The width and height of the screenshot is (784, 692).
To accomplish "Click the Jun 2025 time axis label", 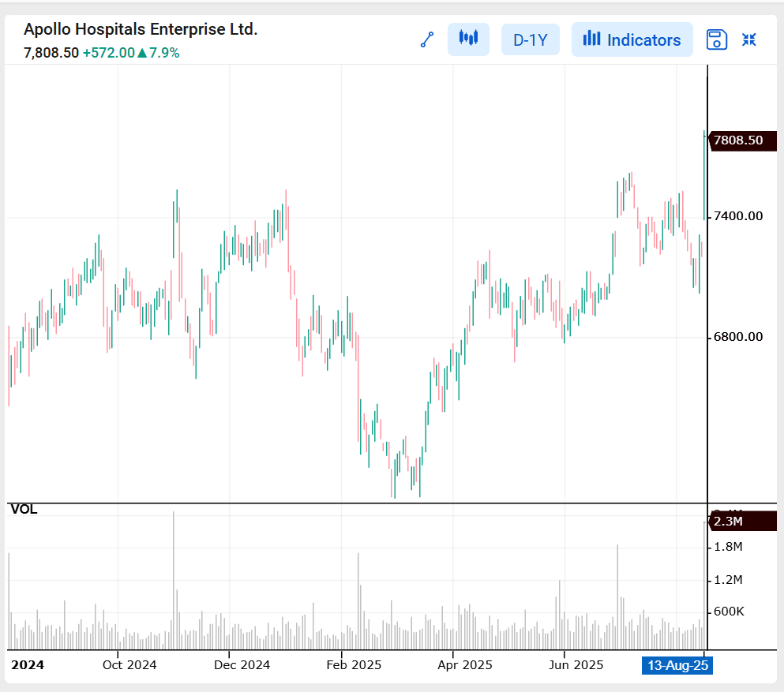I will [576, 665].
